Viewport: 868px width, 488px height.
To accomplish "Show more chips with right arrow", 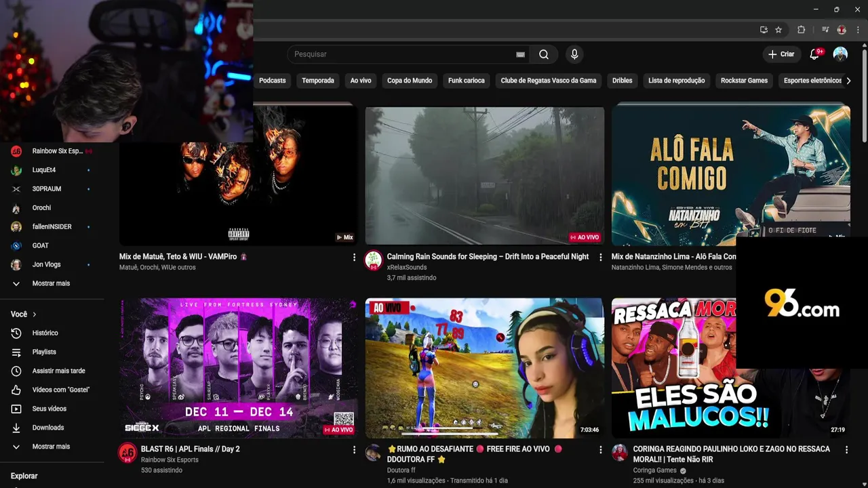I will pyautogui.click(x=848, y=81).
